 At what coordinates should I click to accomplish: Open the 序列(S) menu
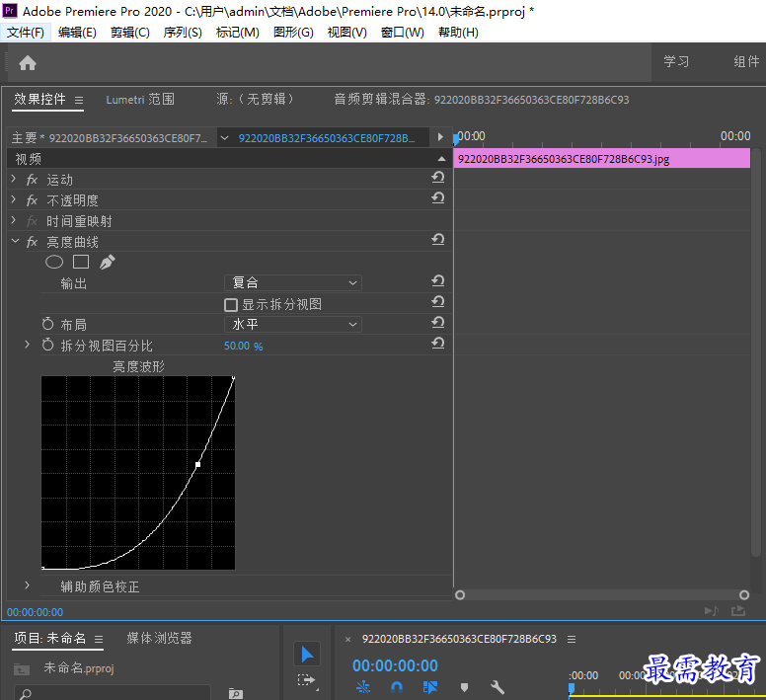(x=183, y=33)
